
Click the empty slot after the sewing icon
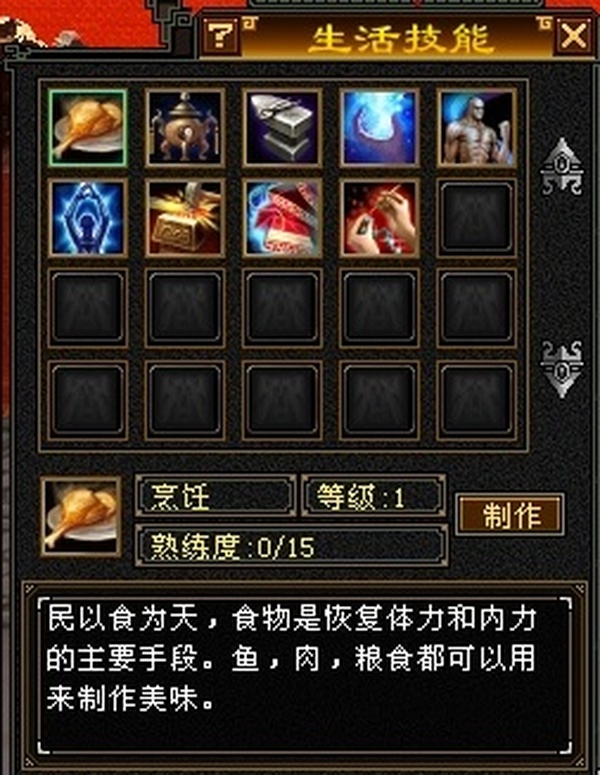pyautogui.click(x=477, y=218)
